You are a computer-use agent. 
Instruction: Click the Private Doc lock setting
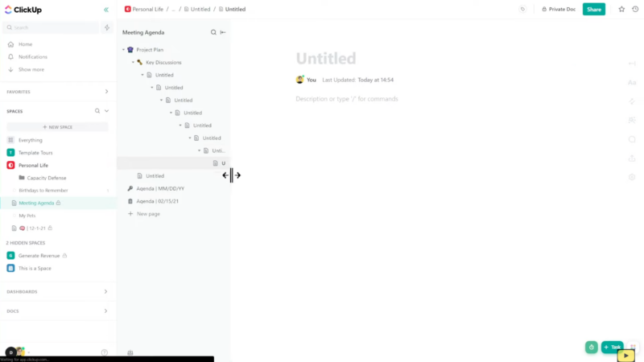(559, 9)
